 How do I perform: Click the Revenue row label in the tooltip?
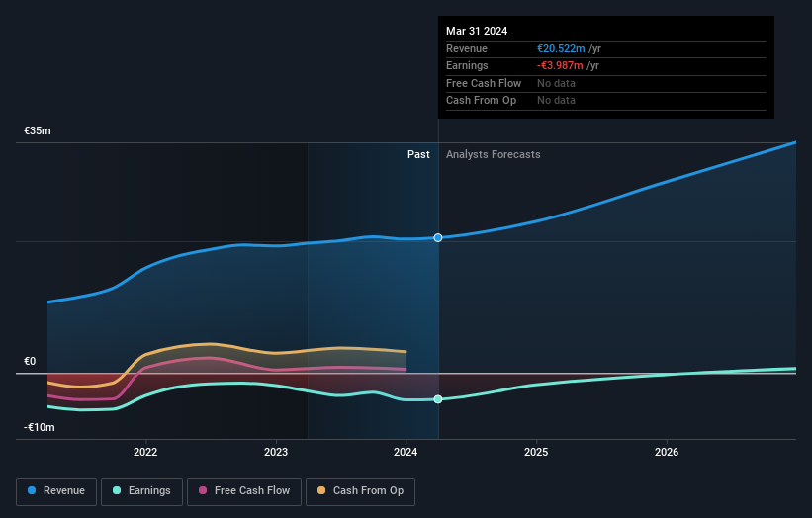(467, 48)
